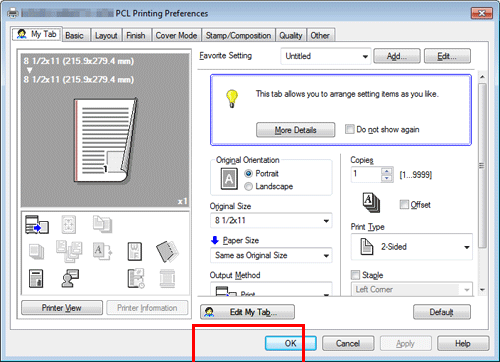Open the Original Size dropdown
This screenshot has width=500, height=362.
[271, 220]
